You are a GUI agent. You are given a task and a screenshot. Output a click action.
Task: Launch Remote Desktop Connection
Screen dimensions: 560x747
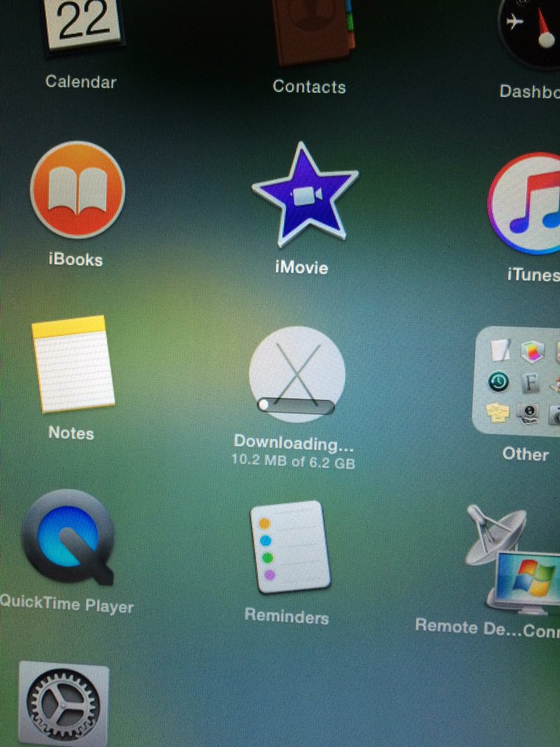[x=514, y=560]
